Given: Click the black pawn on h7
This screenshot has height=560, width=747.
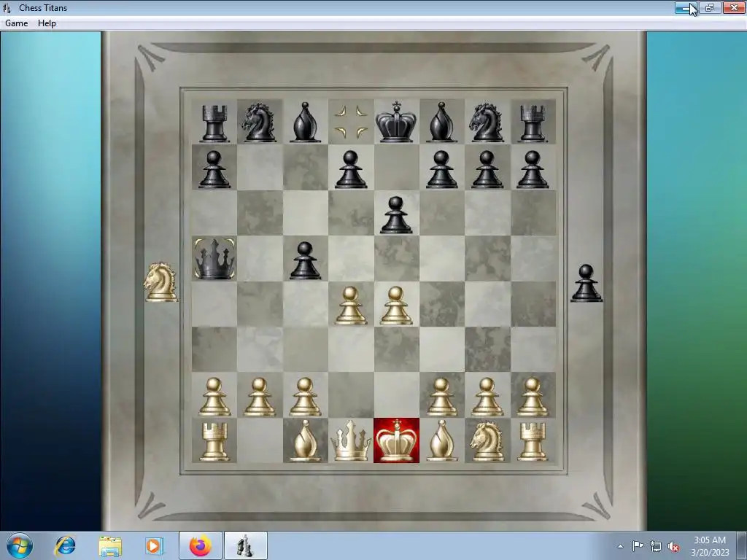Looking at the screenshot, I should 533,169.
